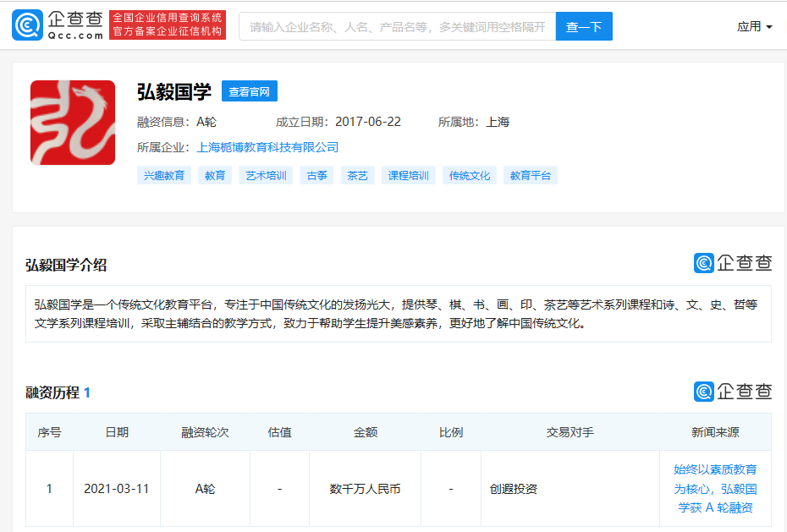The image size is (787, 532).
Task: Select the 传统文化 tag
Action: pos(470,175)
